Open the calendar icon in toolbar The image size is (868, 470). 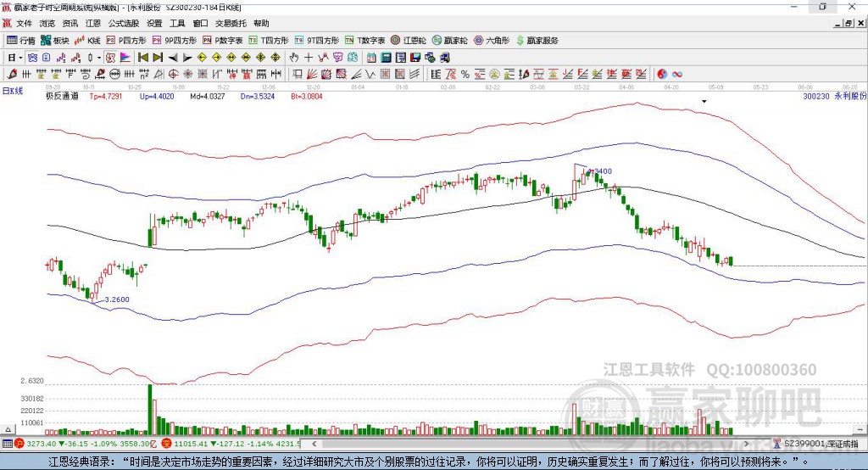[x=371, y=58]
